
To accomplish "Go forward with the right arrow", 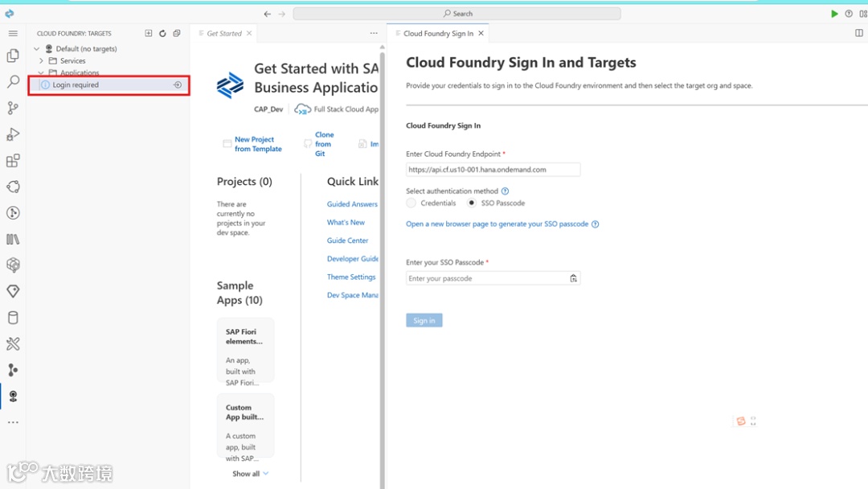I will pos(282,14).
